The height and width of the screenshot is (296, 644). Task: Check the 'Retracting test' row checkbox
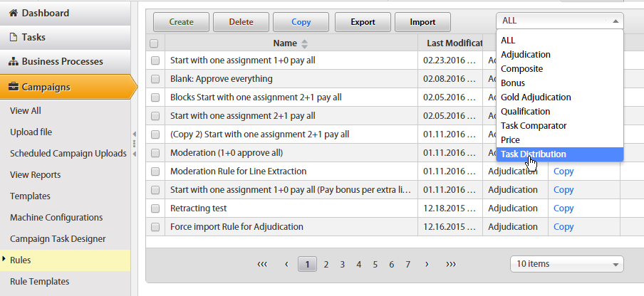155,208
